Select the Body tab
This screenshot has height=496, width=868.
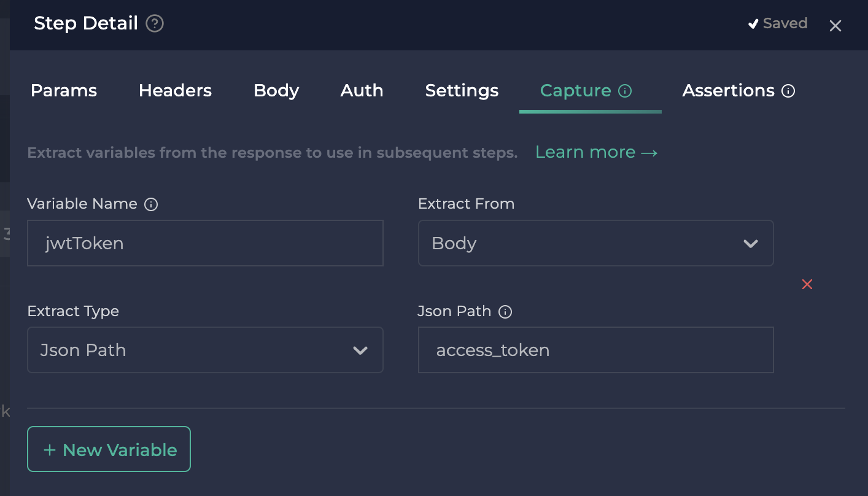(x=276, y=90)
